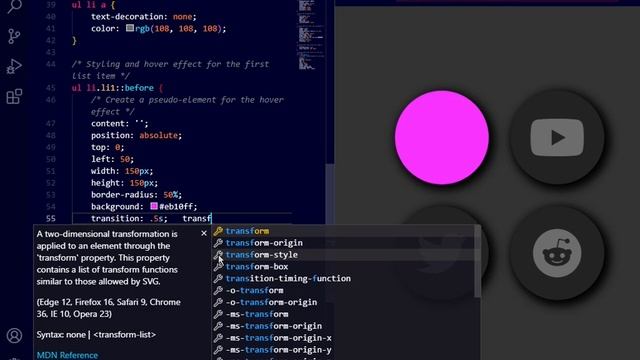640x360 pixels.
Task: Click the suggestion list scrollbar
Action: click(x=478, y=261)
